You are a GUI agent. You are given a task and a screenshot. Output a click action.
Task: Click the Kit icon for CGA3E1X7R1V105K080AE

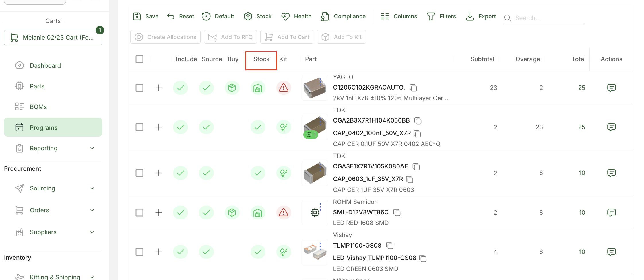coord(284,173)
